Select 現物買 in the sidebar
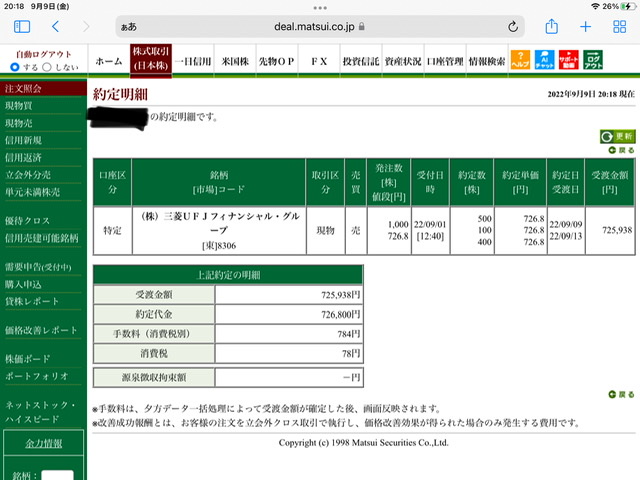The height and width of the screenshot is (480, 640). point(19,106)
